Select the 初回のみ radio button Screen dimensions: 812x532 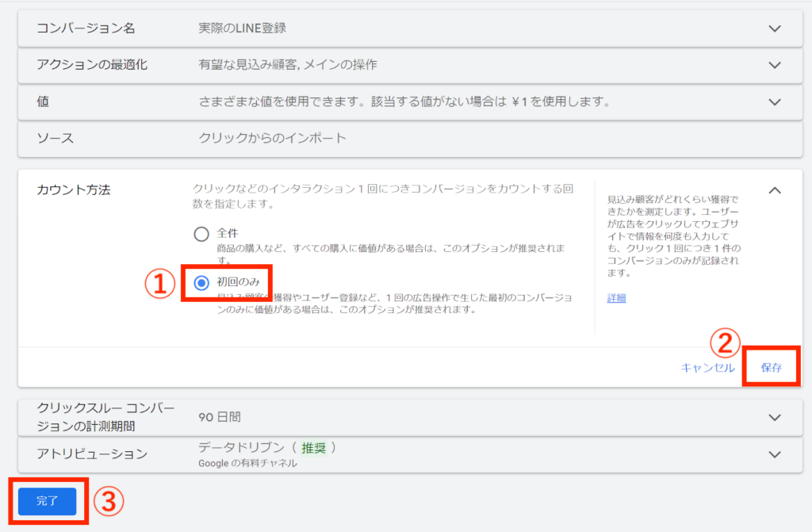201,282
